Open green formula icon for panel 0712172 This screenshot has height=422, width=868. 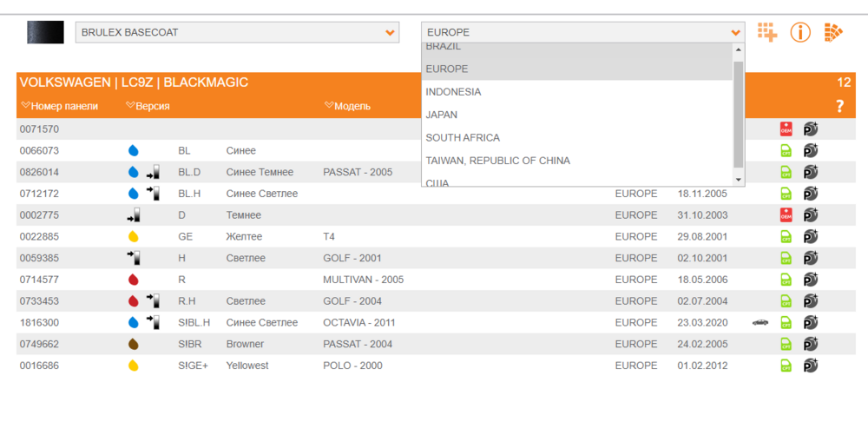tap(786, 194)
